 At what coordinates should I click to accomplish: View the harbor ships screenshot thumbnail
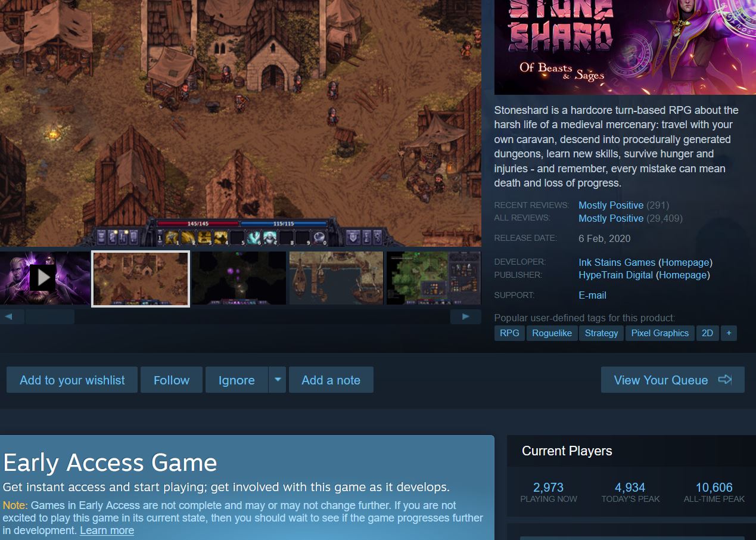tap(336, 278)
